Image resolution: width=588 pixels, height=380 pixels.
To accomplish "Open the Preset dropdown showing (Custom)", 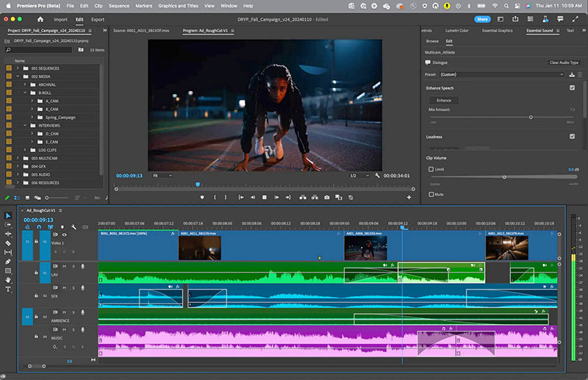I will click(501, 74).
